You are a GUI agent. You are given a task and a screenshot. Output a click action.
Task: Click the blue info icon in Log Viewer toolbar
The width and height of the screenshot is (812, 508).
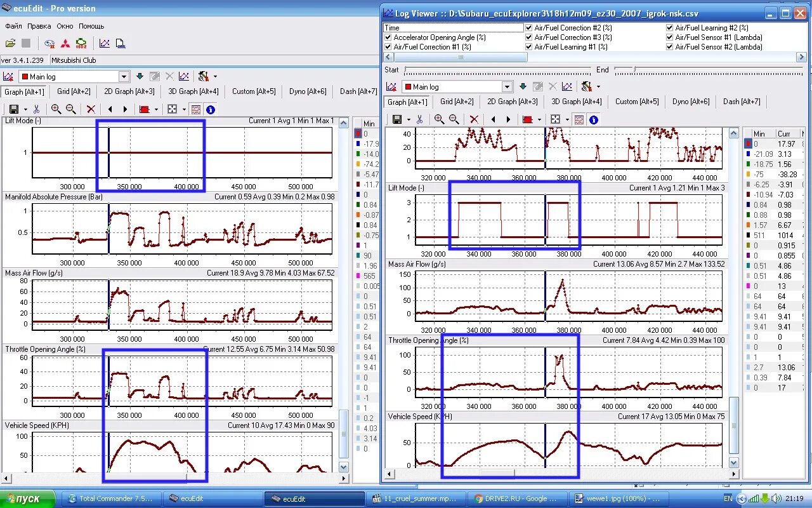point(594,119)
